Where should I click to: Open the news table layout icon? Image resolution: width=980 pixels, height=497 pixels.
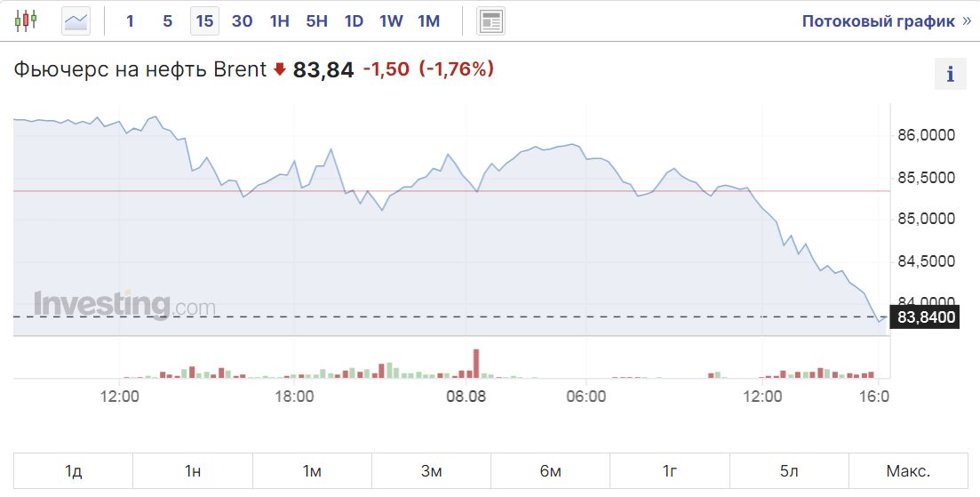(490, 21)
